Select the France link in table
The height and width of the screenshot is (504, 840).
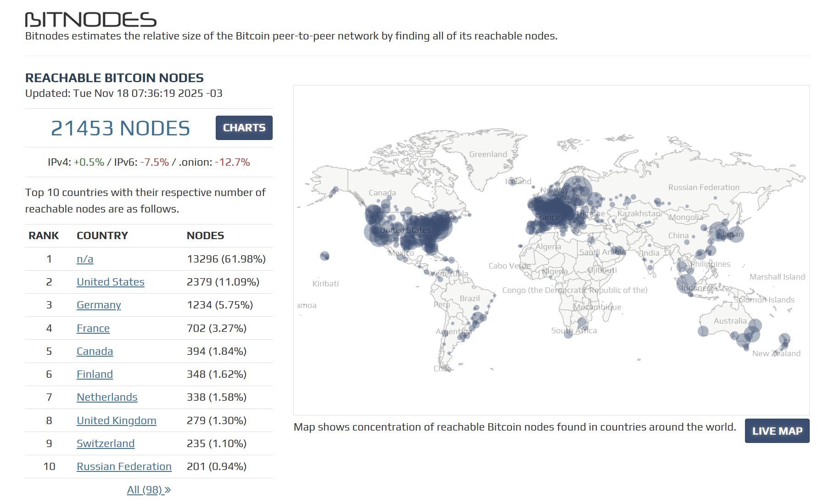pyautogui.click(x=93, y=328)
